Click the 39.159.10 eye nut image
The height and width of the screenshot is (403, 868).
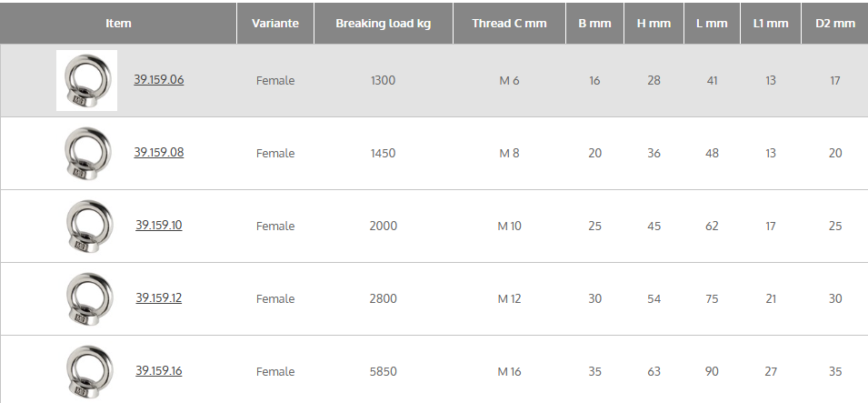86,227
